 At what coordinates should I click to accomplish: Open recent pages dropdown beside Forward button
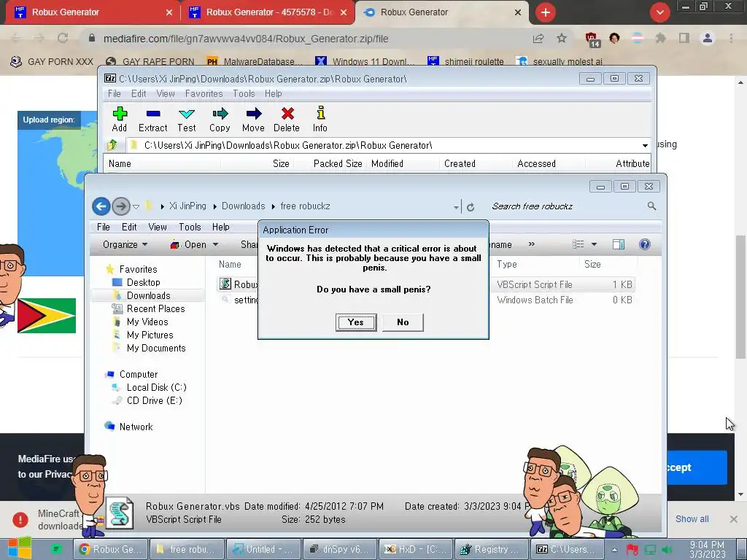pyautogui.click(x=136, y=206)
